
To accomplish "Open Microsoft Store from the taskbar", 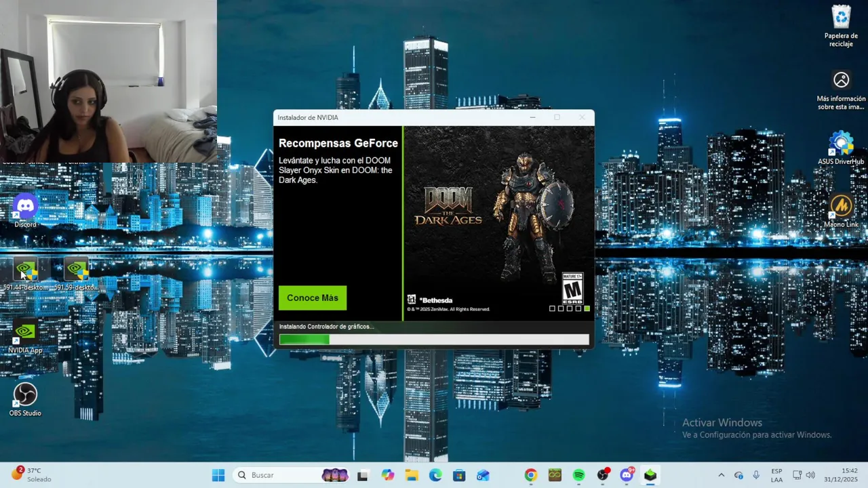I will (459, 475).
